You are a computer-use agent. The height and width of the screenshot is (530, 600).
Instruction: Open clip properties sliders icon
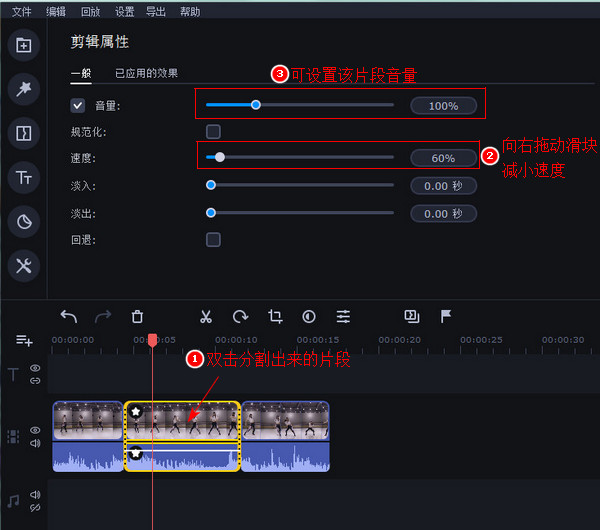click(343, 316)
